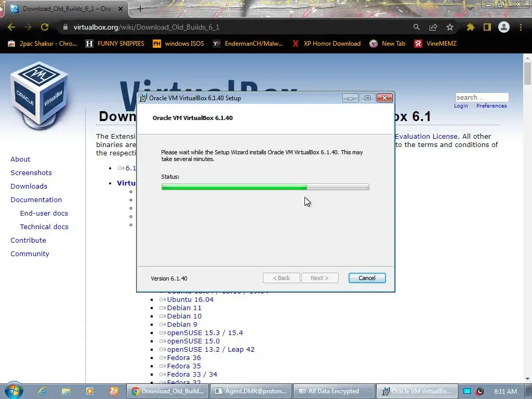Viewport: 532px width, 399px height.
Task: Open the About sidebar link
Action: pos(20,159)
